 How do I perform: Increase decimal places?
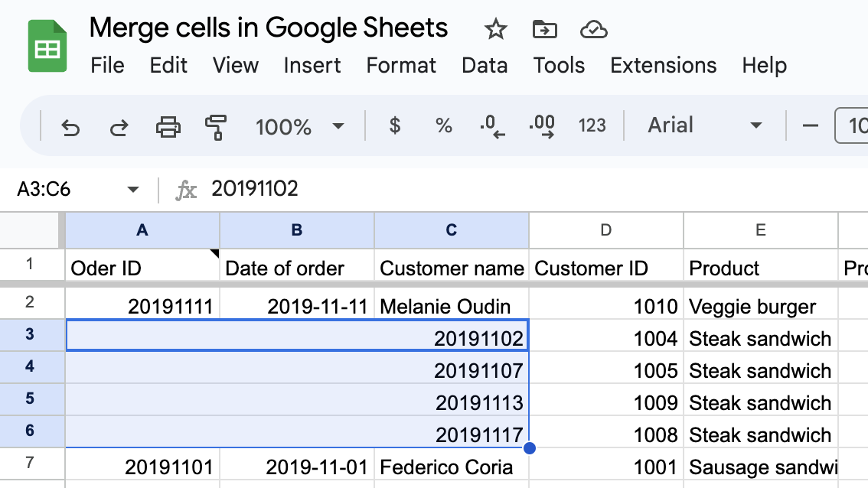[x=542, y=127]
